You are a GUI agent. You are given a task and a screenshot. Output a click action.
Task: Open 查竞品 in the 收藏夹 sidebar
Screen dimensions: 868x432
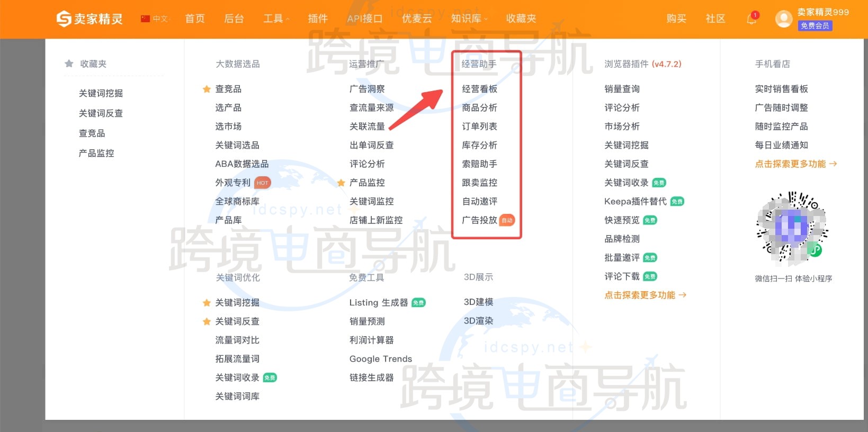point(92,133)
